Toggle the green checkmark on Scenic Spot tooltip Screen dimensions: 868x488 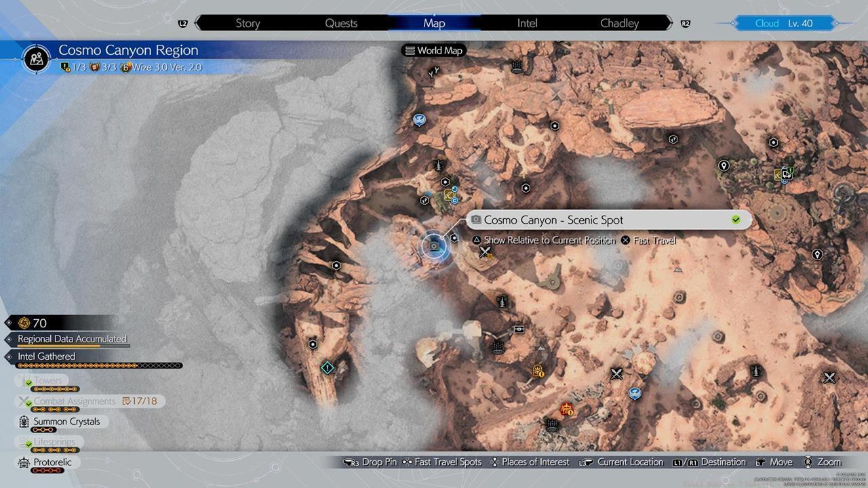tap(736, 220)
